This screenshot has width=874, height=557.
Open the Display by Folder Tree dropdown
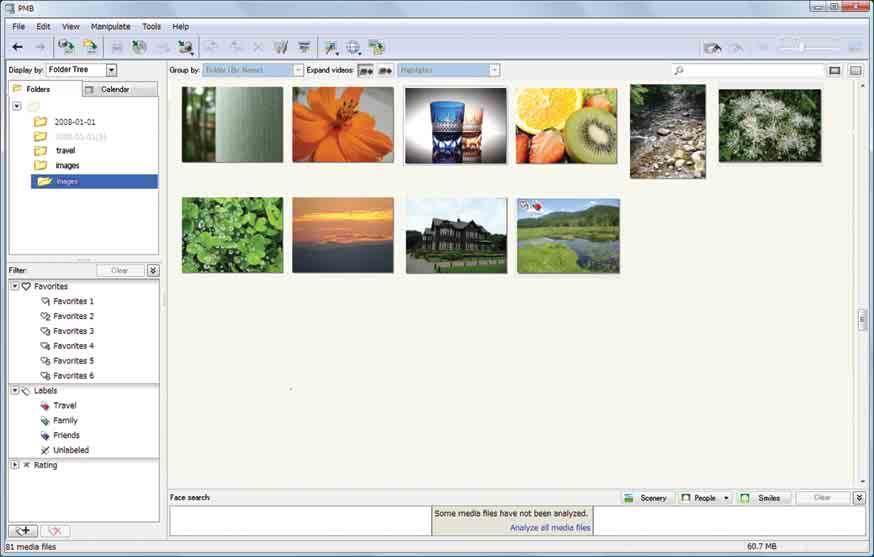click(111, 70)
